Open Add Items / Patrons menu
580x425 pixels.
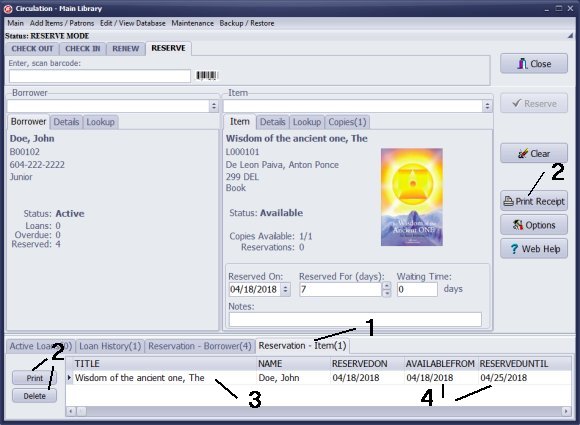pyautogui.click(x=62, y=23)
